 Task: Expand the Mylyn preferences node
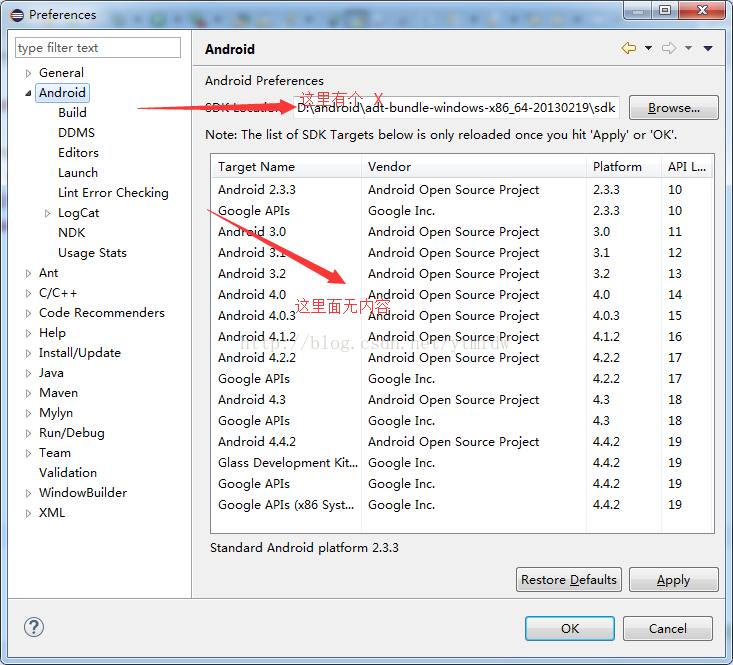click(29, 414)
